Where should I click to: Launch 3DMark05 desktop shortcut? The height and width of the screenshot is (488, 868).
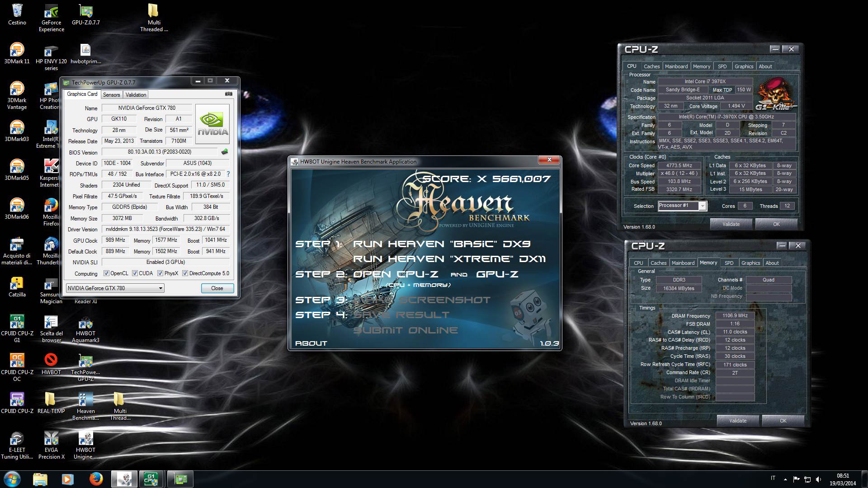point(17,170)
